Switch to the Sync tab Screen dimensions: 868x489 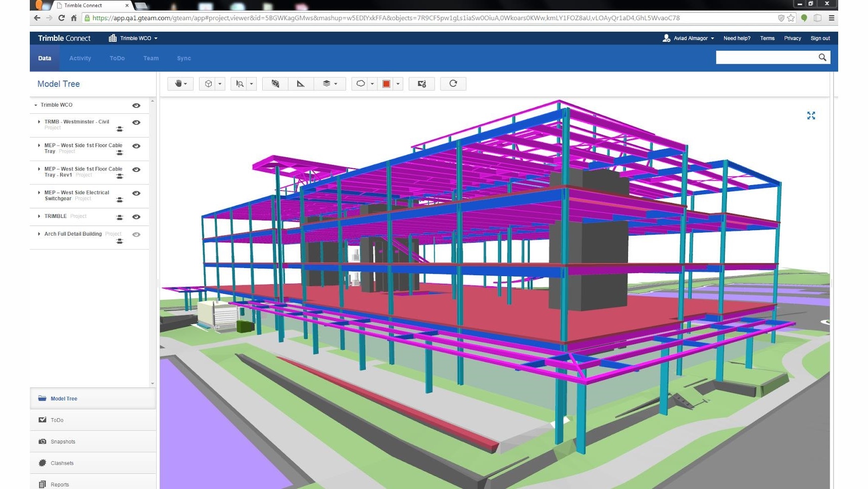pyautogui.click(x=184, y=58)
